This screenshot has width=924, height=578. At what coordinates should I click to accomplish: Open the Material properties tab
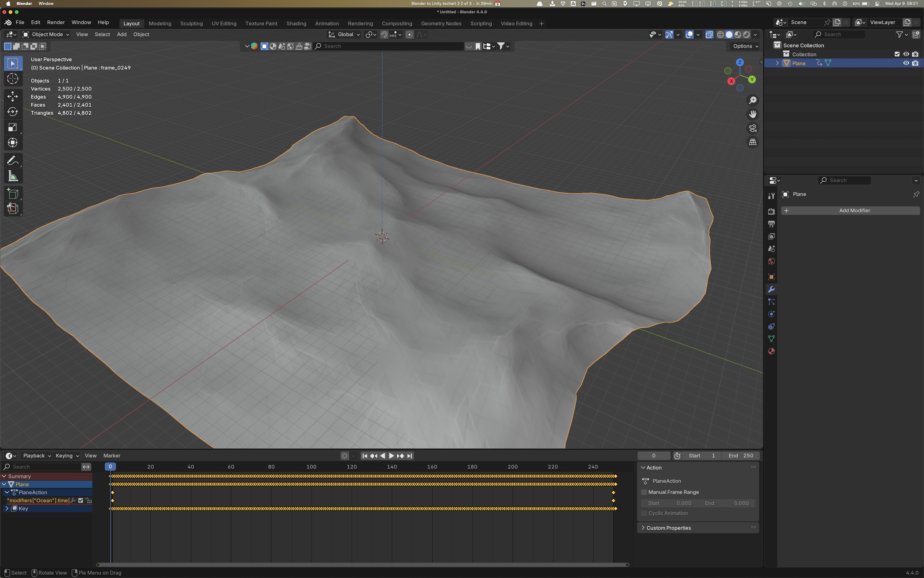click(771, 351)
